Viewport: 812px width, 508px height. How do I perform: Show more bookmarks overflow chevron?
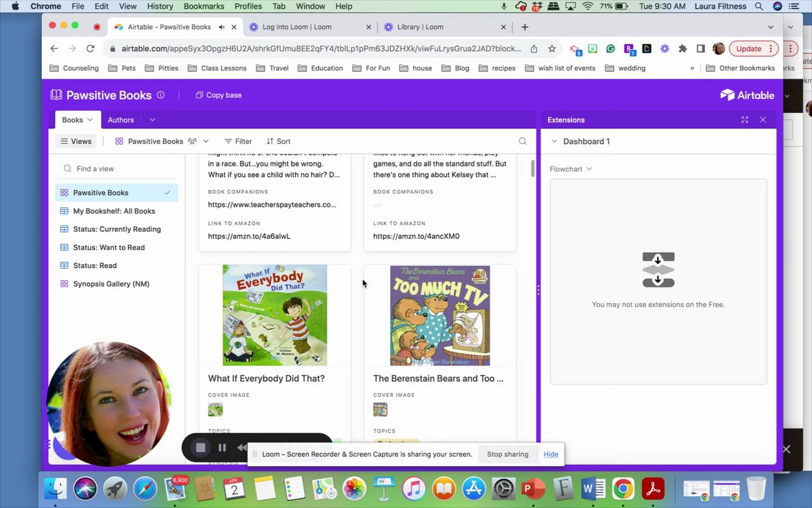(692, 68)
